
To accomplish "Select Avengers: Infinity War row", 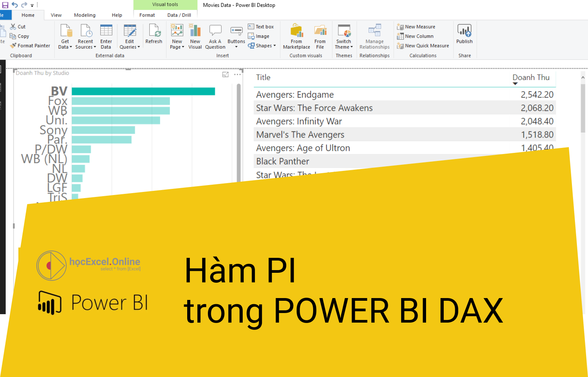I will pyautogui.click(x=405, y=121).
